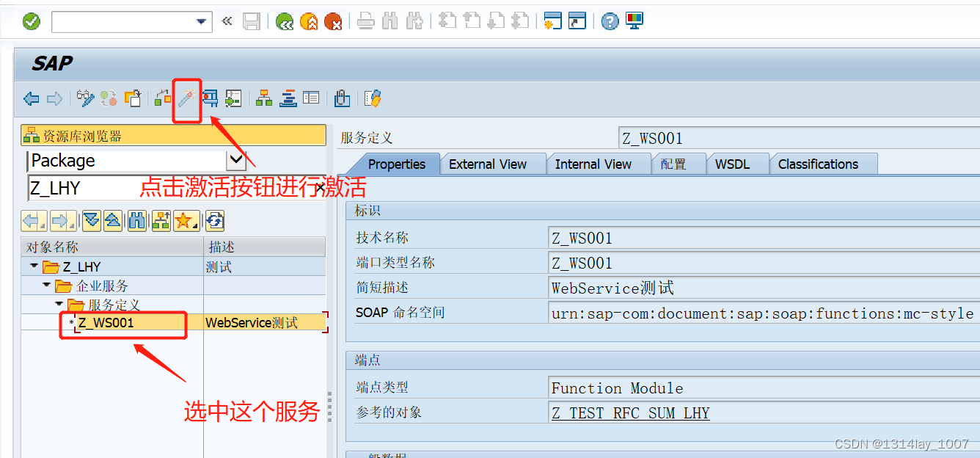Viewport: 980px width, 458px height.
Task: Click the Check syntax icon
Action: coord(163,98)
